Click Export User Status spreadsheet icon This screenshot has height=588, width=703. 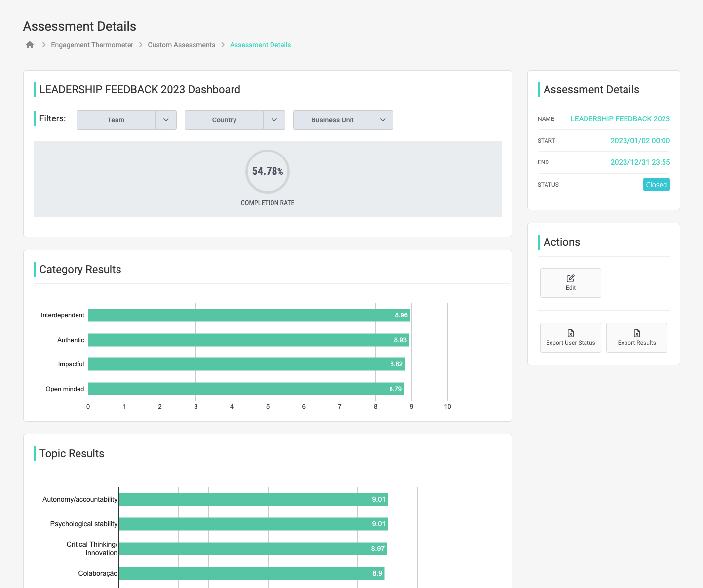pos(571,333)
